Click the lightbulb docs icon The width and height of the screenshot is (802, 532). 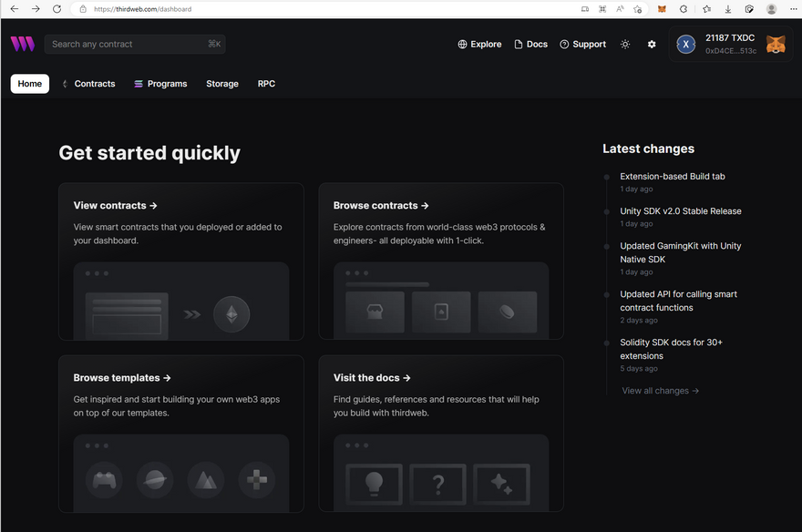pos(374,484)
